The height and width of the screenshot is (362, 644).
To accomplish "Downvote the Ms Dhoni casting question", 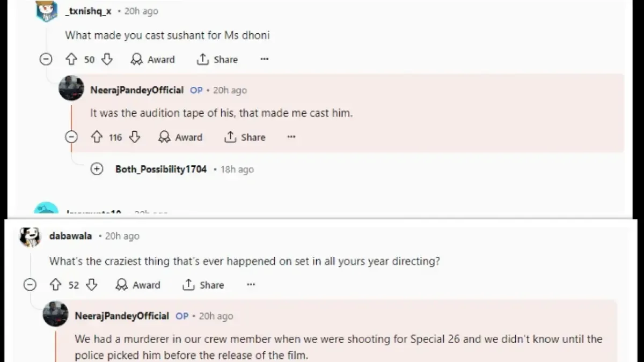I will (107, 60).
